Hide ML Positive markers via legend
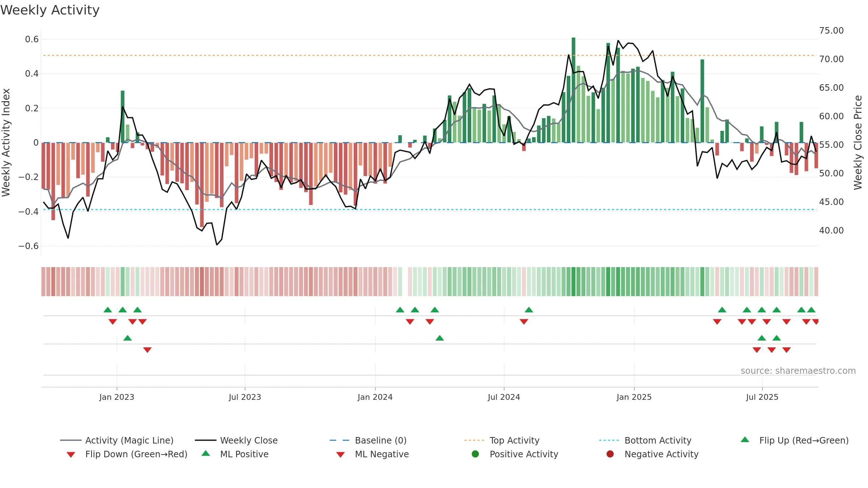Viewport: 868px width, 488px height. [235, 454]
